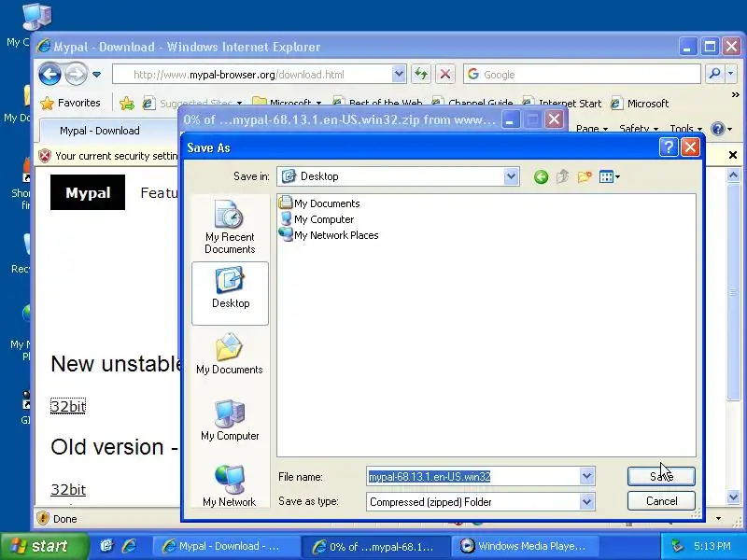The height and width of the screenshot is (560, 747).
Task: Click the Google search box
Action: coord(582,75)
